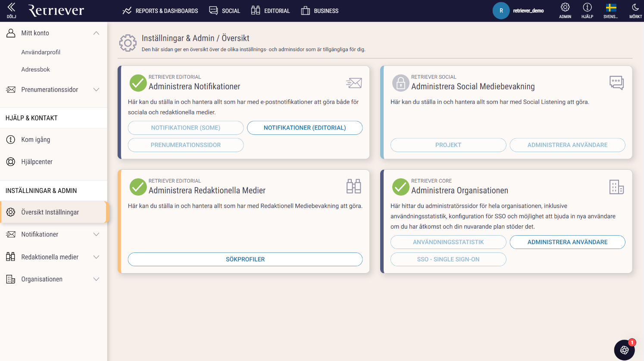Click the page header gear icon
The width and height of the screenshot is (644, 361).
[128, 43]
